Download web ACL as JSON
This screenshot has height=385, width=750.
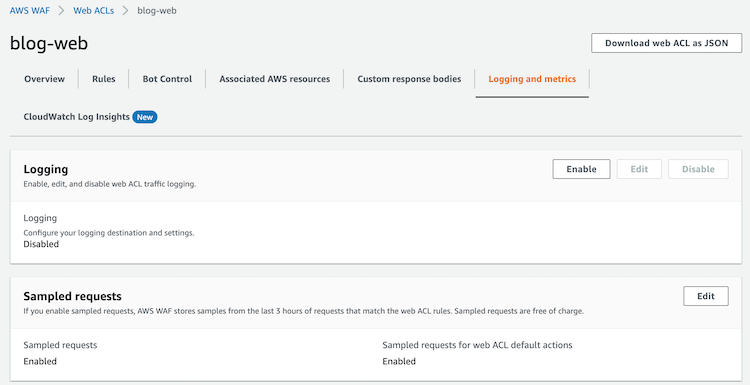coord(666,43)
